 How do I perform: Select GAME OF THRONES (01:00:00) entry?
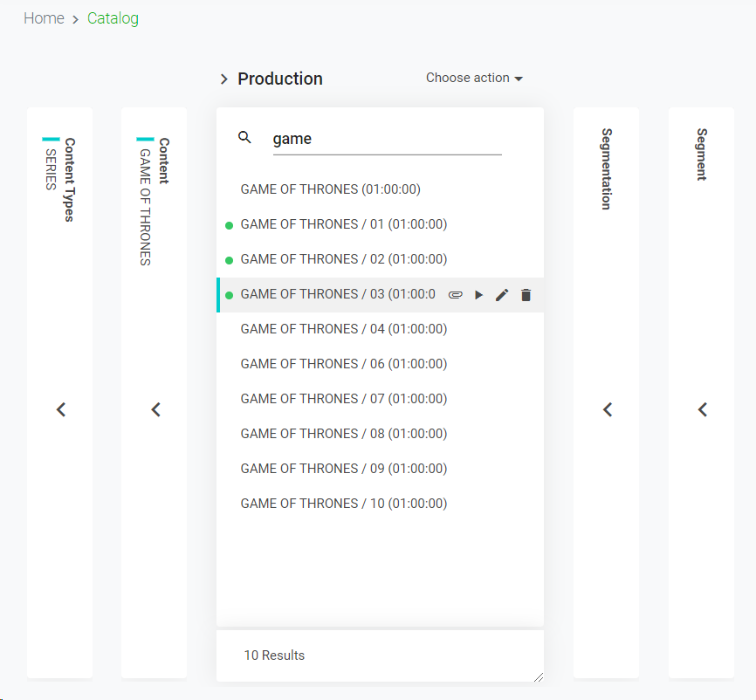pyautogui.click(x=336, y=189)
